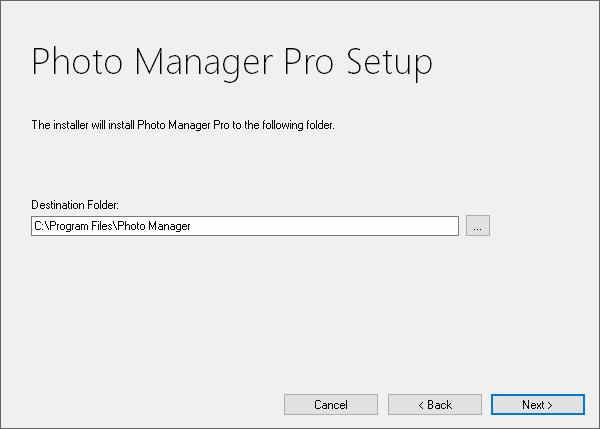This screenshot has width=600, height=429.
Task: Go back to the previous setup step
Action: [435, 405]
